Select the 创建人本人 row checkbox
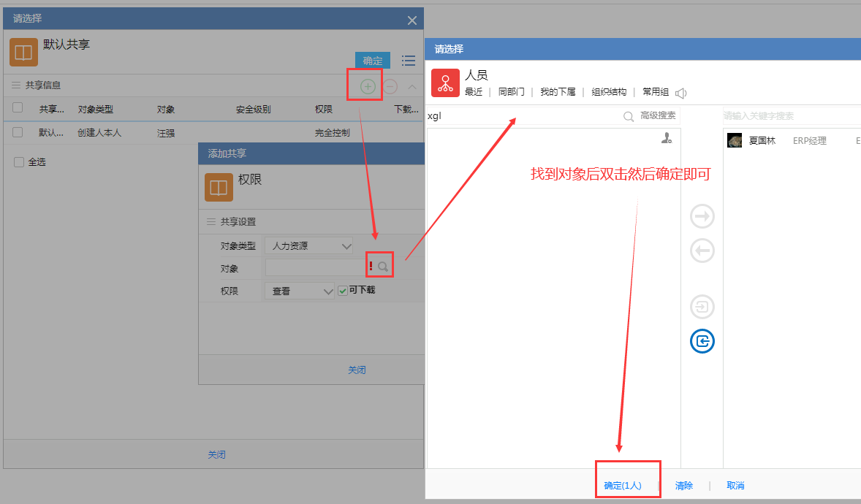Viewport: 861px width, 504px height. [x=18, y=132]
